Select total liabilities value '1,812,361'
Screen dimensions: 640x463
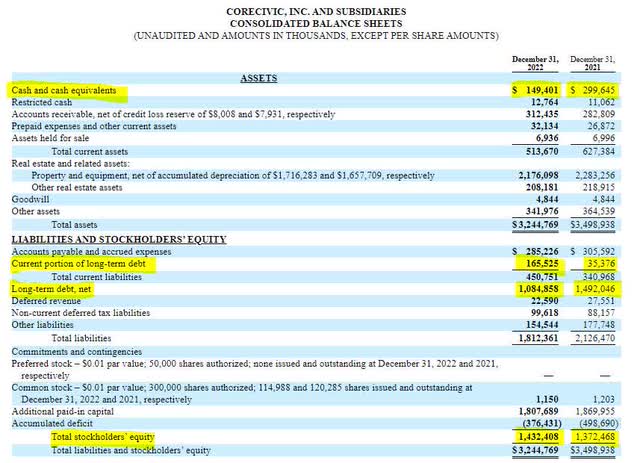click(x=538, y=338)
